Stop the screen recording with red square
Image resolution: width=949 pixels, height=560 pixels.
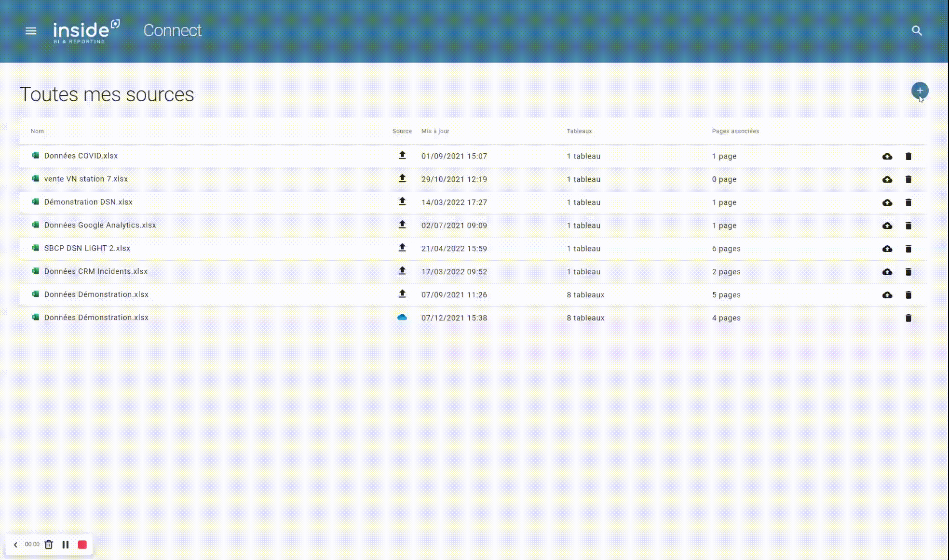tap(82, 545)
